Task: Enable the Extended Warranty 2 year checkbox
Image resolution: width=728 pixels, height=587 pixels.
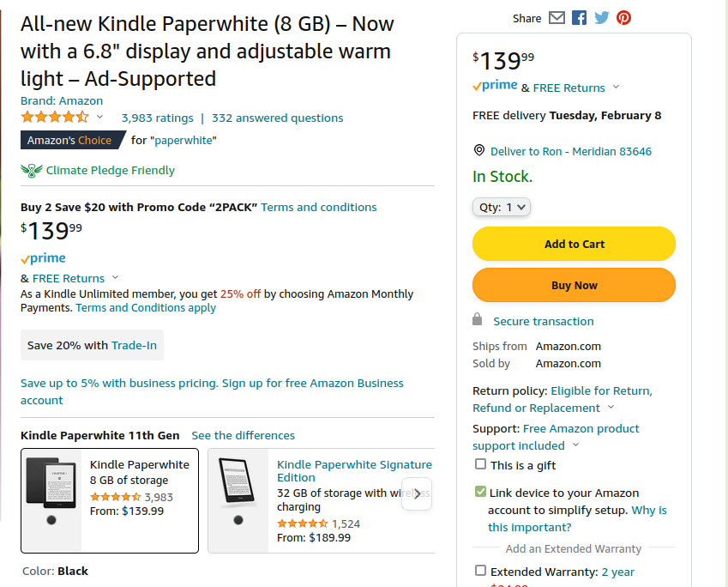Action: 480,571
